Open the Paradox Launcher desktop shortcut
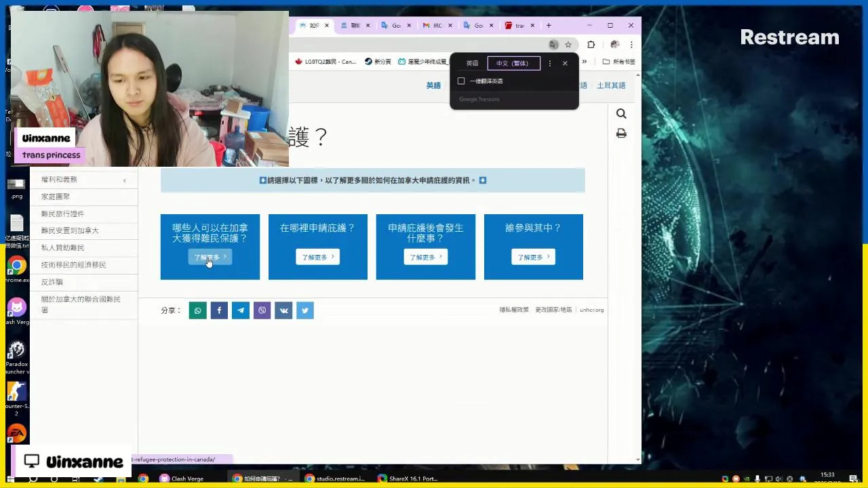This screenshot has width=868, height=488. [x=17, y=358]
